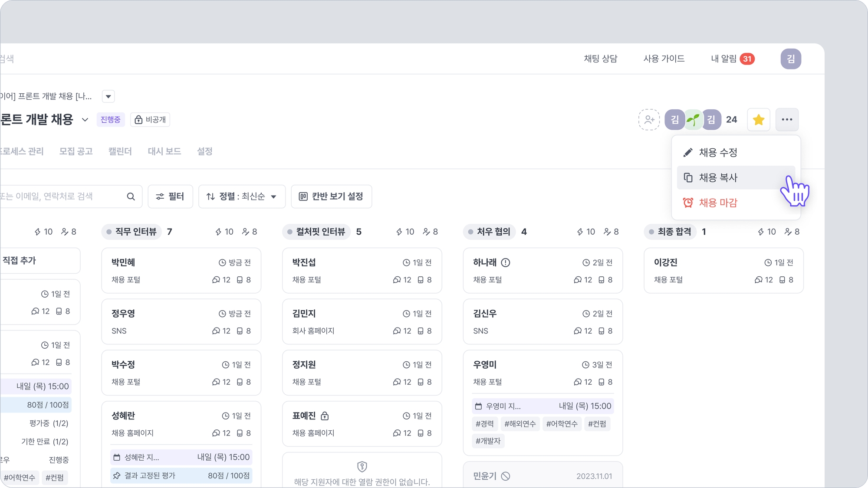
Task: Click the add member icon with dashed circle
Action: click(649, 119)
